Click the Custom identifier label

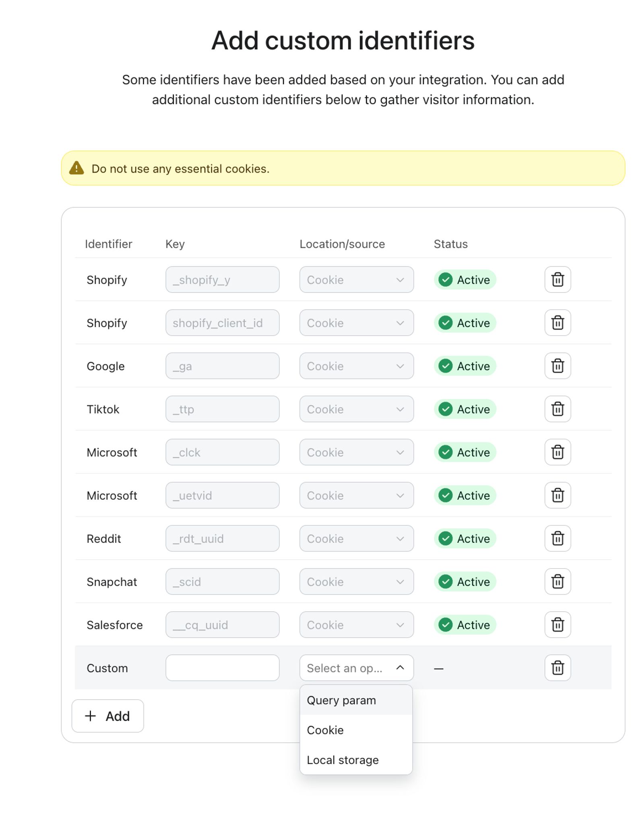[107, 668]
